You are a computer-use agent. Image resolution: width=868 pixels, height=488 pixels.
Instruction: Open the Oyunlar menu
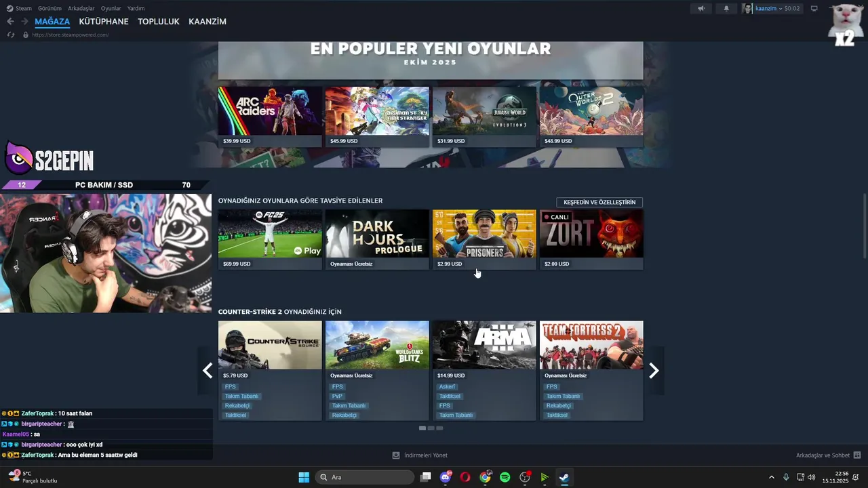point(111,8)
